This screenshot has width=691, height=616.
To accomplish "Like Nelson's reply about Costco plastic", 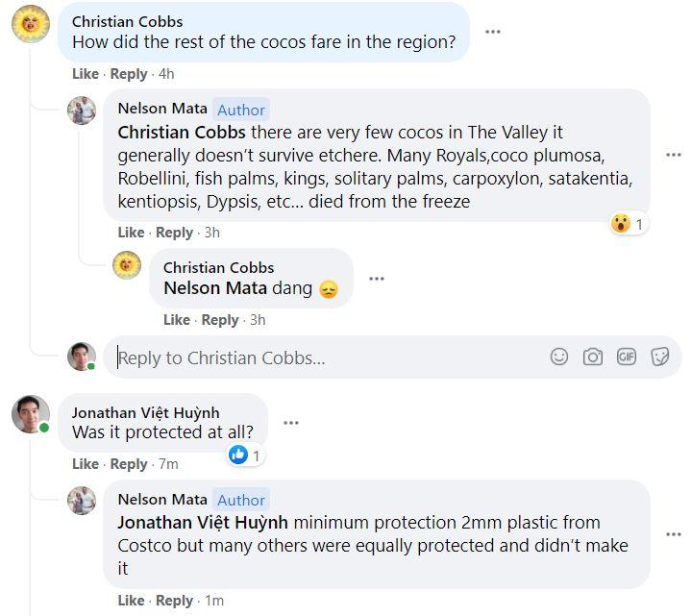I will pyautogui.click(x=132, y=601).
